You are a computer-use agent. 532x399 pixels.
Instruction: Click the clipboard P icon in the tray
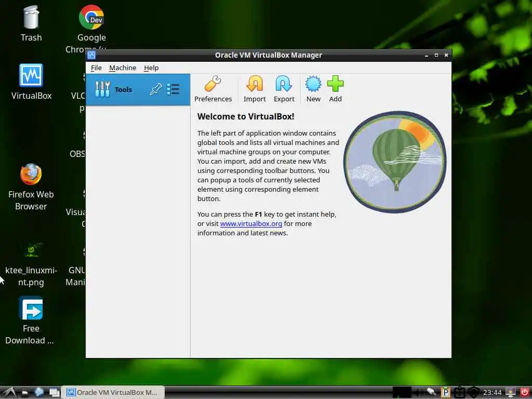[x=445, y=393]
